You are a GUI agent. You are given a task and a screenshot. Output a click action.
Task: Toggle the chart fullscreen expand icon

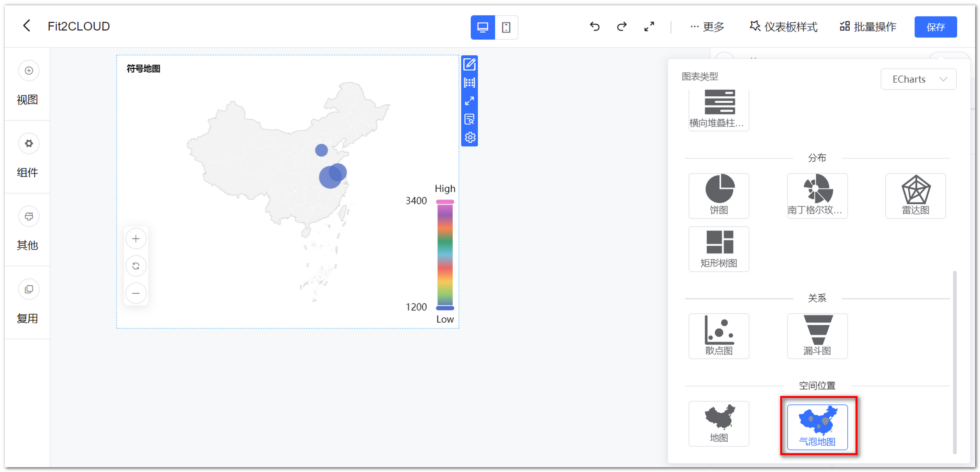pos(470,101)
